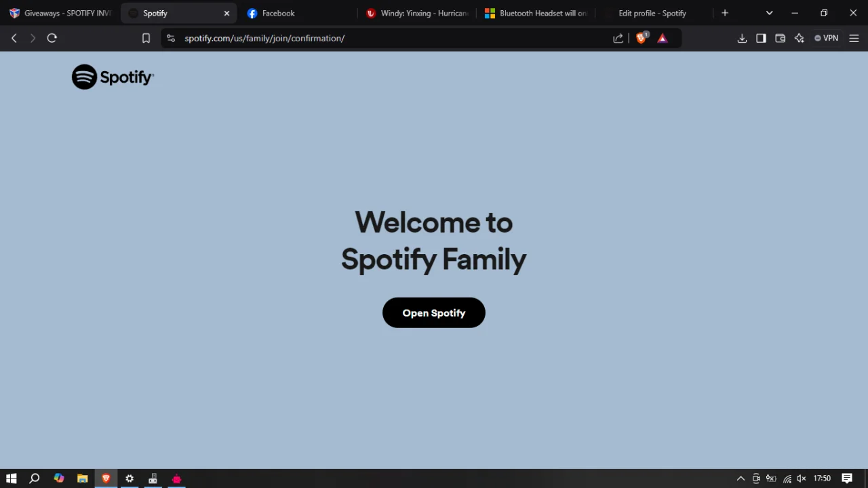Open the USB device taskbar app

(x=153, y=479)
